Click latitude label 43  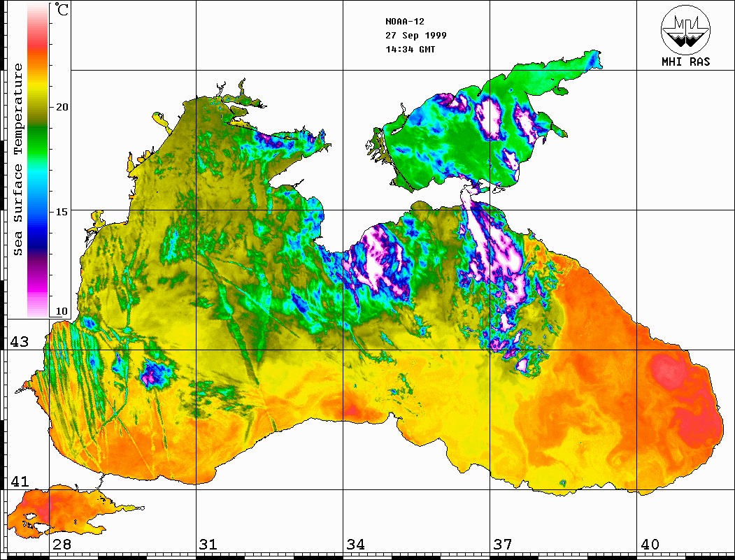tap(19, 342)
